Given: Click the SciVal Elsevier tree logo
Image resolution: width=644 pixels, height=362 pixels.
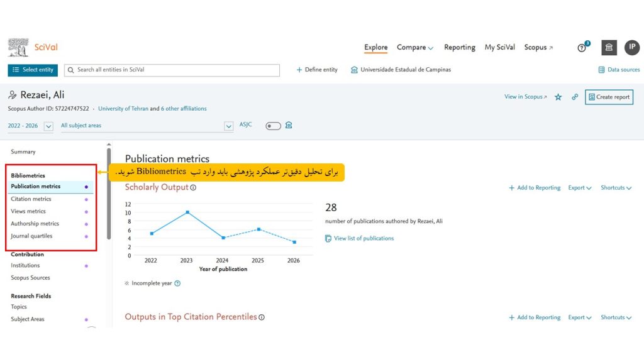Looking at the screenshot, I should [18, 48].
